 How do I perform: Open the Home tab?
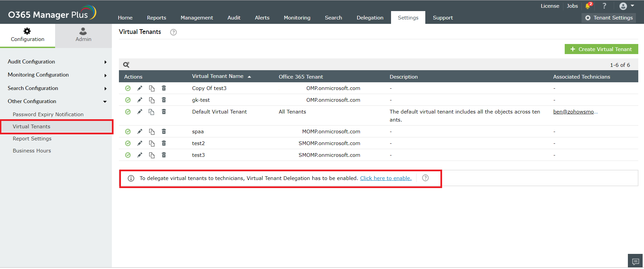[x=125, y=17]
